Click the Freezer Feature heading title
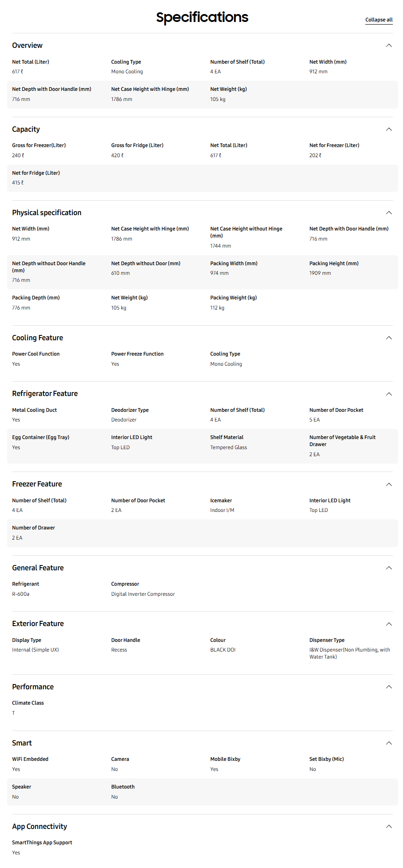This screenshot has width=403, height=868. (x=37, y=484)
